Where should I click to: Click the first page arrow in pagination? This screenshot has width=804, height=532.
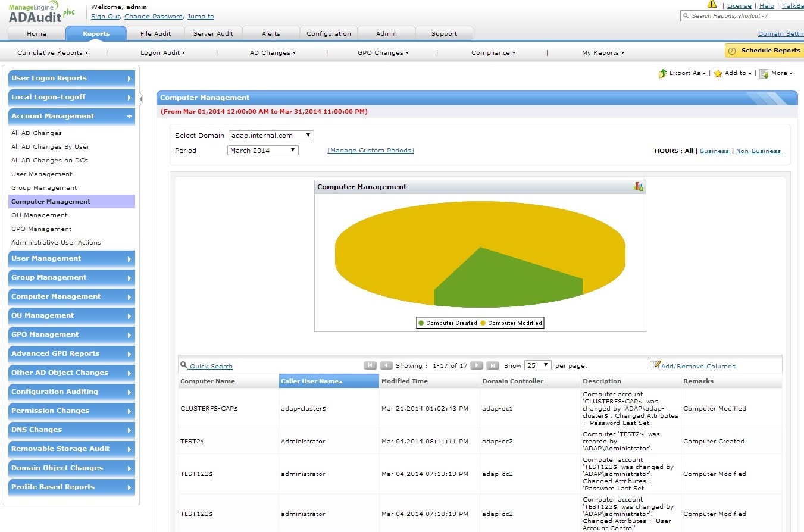point(370,365)
